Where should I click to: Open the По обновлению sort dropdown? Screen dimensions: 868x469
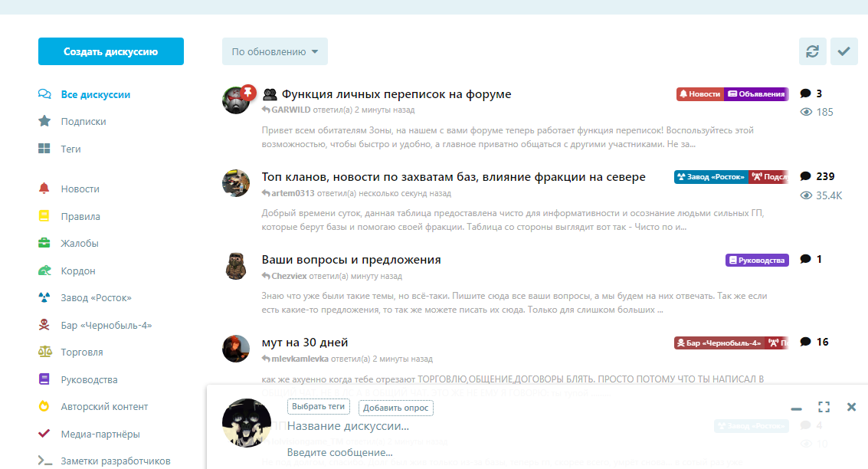pyautogui.click(x=274, y=51)
